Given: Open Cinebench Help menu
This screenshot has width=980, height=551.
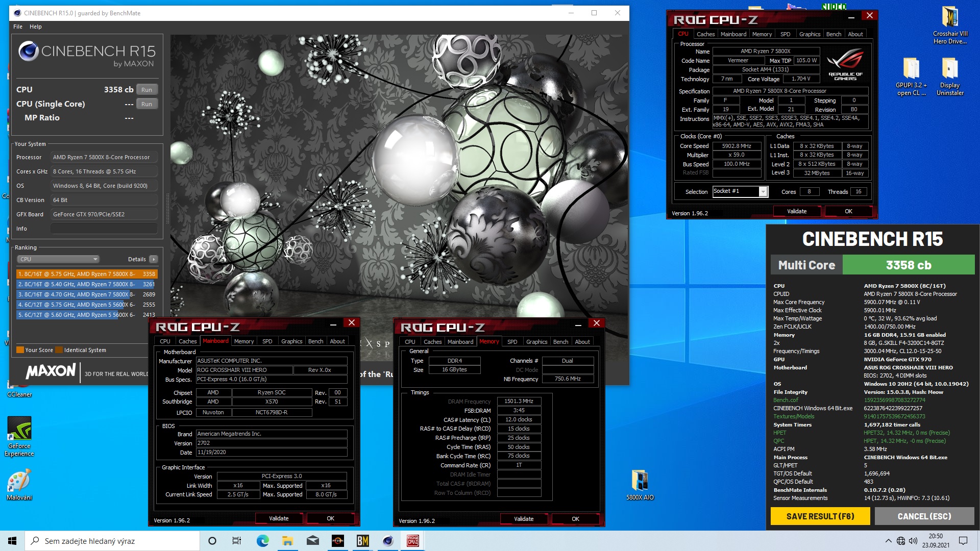Looking at the screenshot, I should [36, 27].
